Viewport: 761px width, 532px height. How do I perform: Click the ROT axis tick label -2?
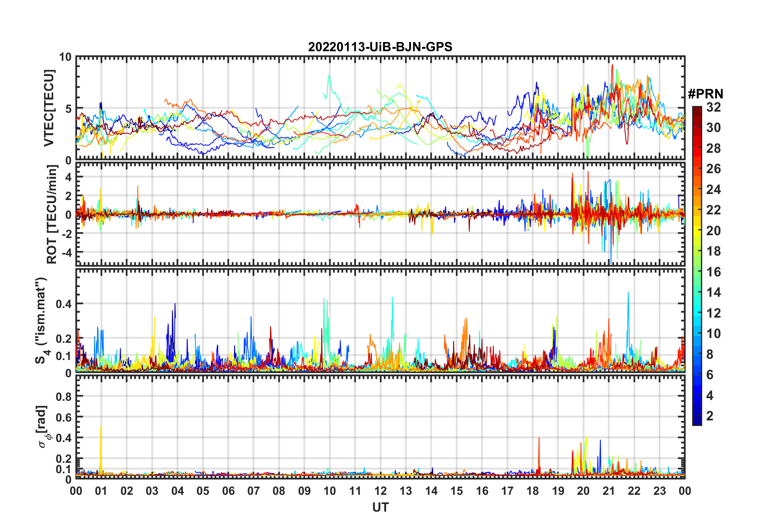(x=66, y=234)
